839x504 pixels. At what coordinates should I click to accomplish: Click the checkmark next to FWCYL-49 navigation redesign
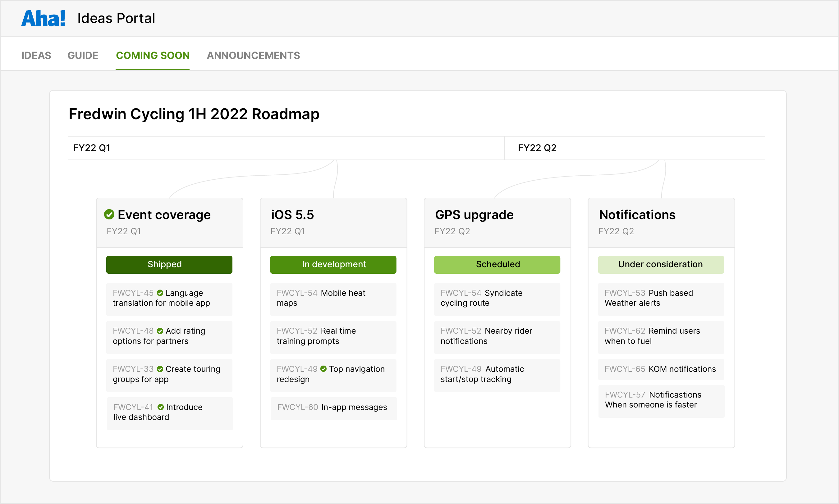coord(323,369)
